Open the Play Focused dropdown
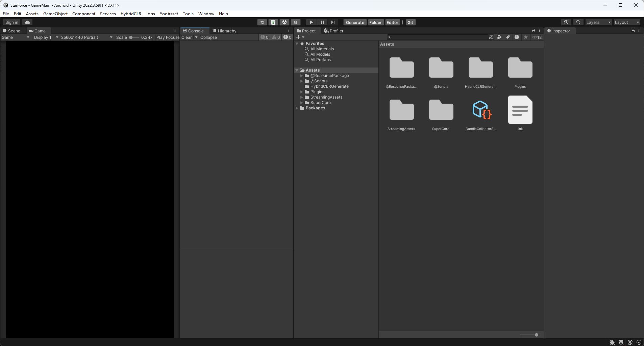 (x=168, y=37)
